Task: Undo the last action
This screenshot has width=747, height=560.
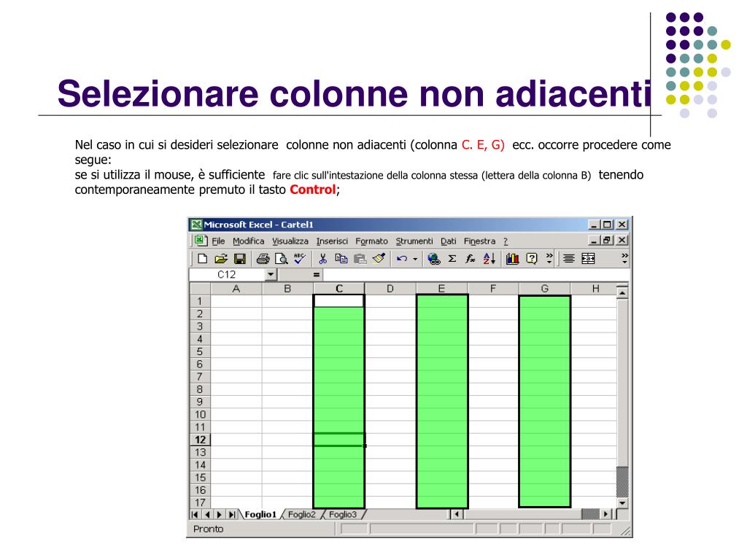Action: (402, 259)
